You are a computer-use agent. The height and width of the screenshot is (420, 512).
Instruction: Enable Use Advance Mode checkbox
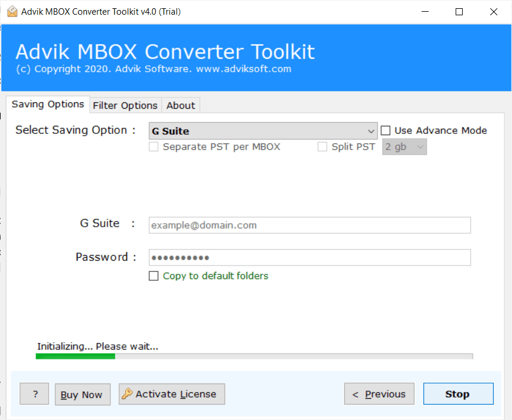coord(386,130)
